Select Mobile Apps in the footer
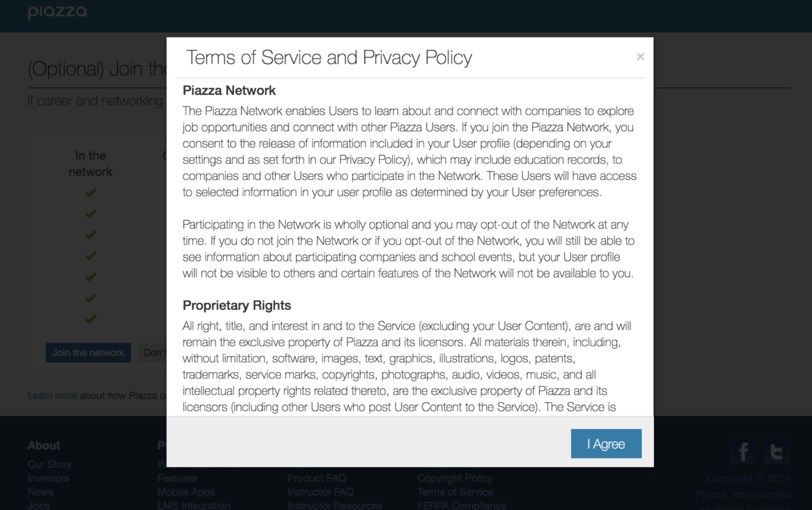This screenshot has height=510, width=812. (186, 492)
